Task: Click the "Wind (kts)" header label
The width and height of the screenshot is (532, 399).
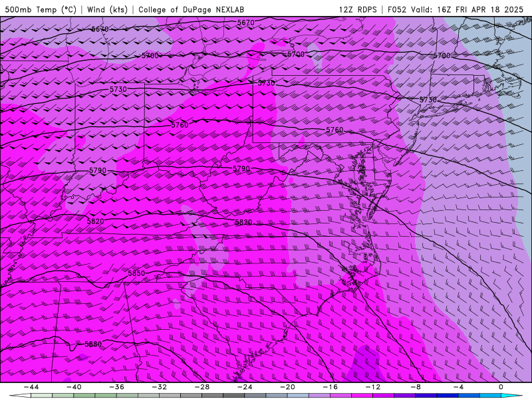Action: click(107, 9)
